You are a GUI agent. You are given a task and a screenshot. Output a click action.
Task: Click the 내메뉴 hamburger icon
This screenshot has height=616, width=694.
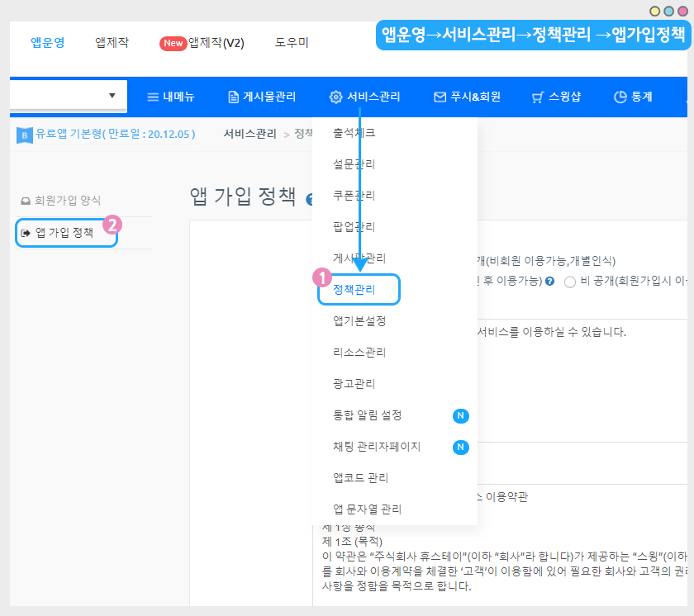pyautogui.click(x=153, y=97)
